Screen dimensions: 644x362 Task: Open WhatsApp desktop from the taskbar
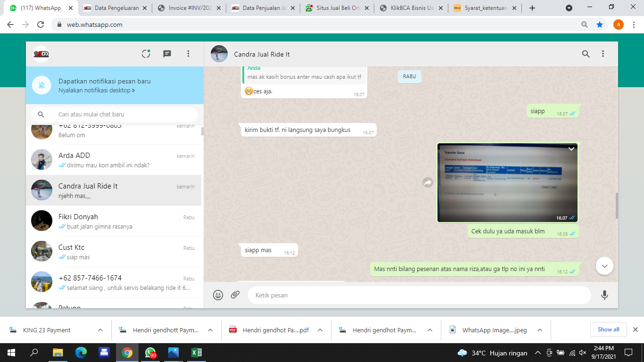[150, 353]
